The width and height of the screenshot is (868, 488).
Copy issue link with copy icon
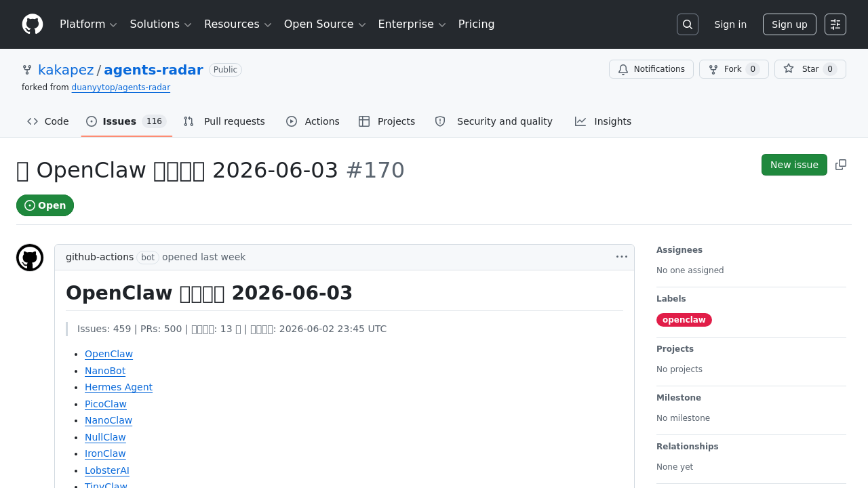(x=841, y=165)
